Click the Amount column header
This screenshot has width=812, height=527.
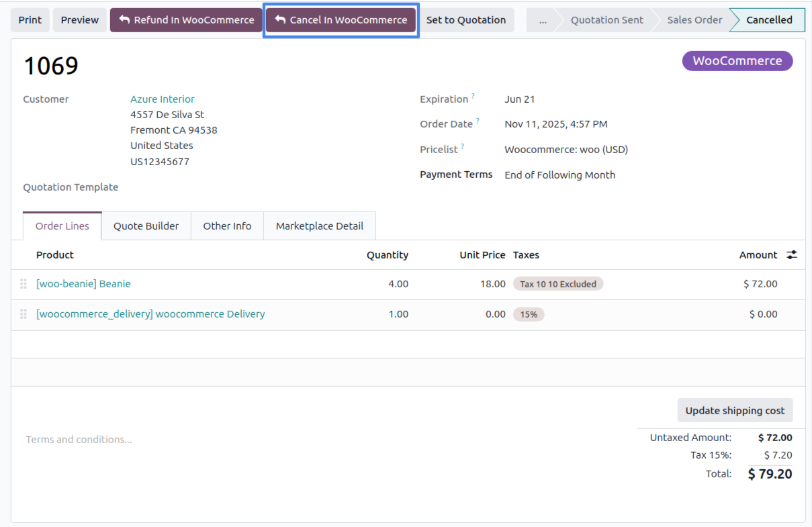pos(758,255)
